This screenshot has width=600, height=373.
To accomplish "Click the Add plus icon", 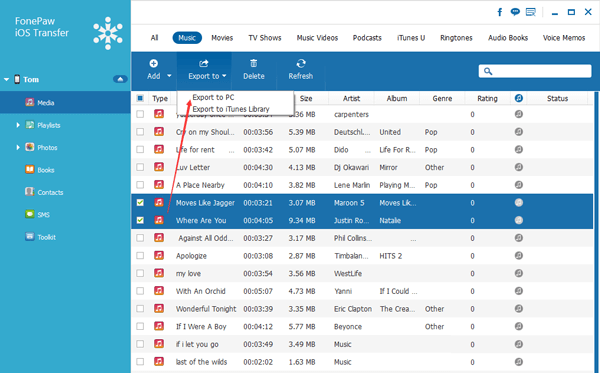I will 153,64.
